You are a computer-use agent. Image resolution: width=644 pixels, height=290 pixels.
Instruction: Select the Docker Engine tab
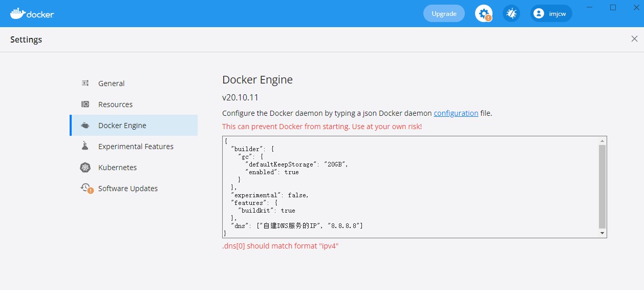point(134,126)
